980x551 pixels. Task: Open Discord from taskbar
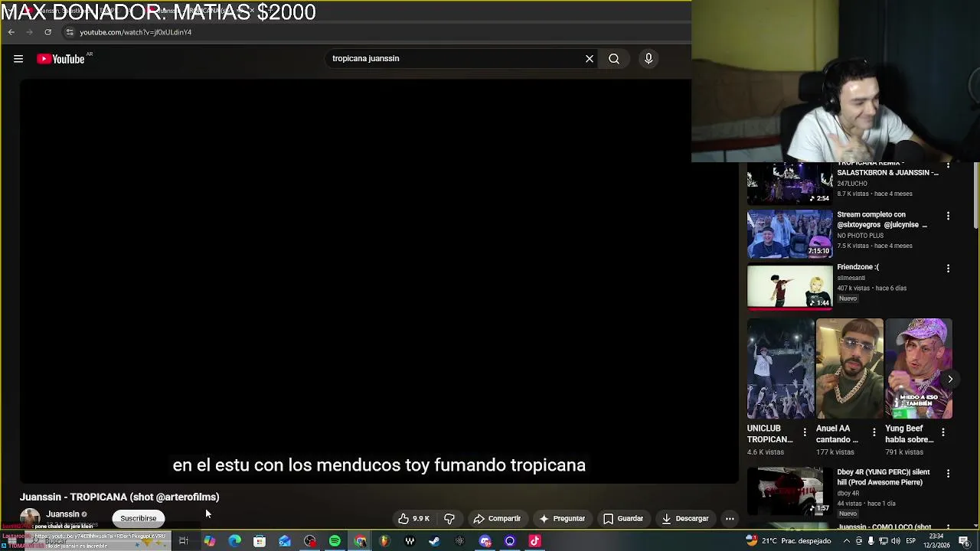(x=485, y=541)
